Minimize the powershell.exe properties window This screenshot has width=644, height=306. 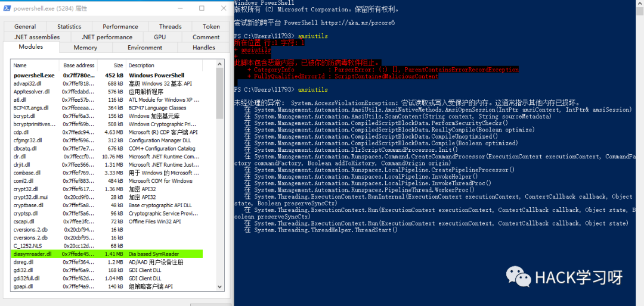(181, 8)
